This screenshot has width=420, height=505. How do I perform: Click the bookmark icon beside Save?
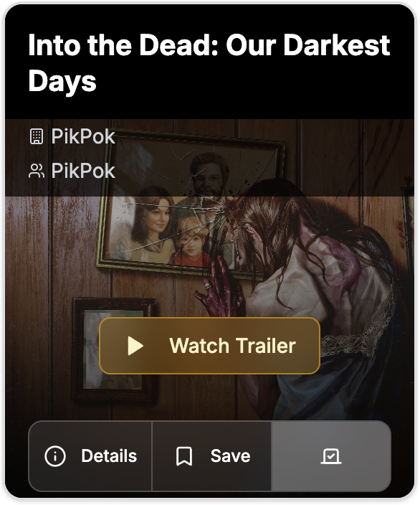184,456
